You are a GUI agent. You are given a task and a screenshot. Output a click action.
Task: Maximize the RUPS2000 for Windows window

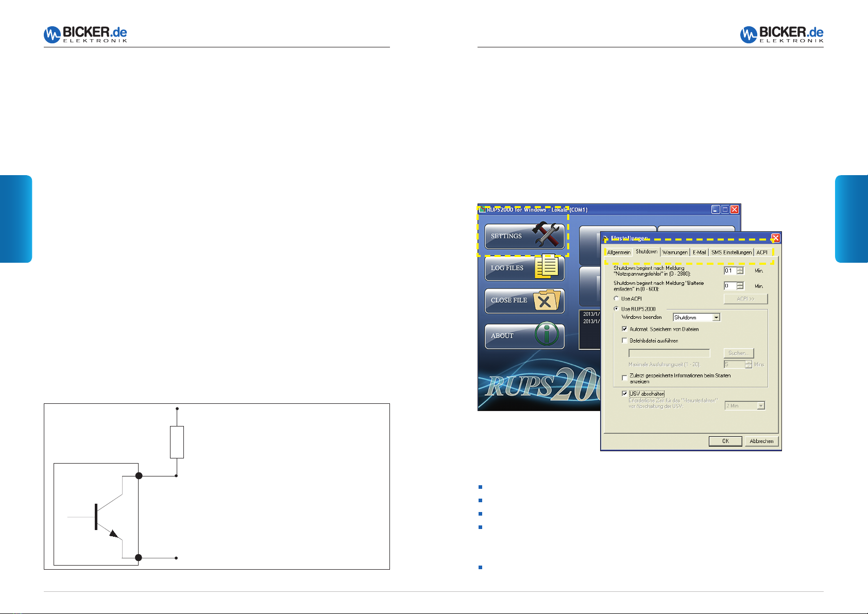[725, 210]
